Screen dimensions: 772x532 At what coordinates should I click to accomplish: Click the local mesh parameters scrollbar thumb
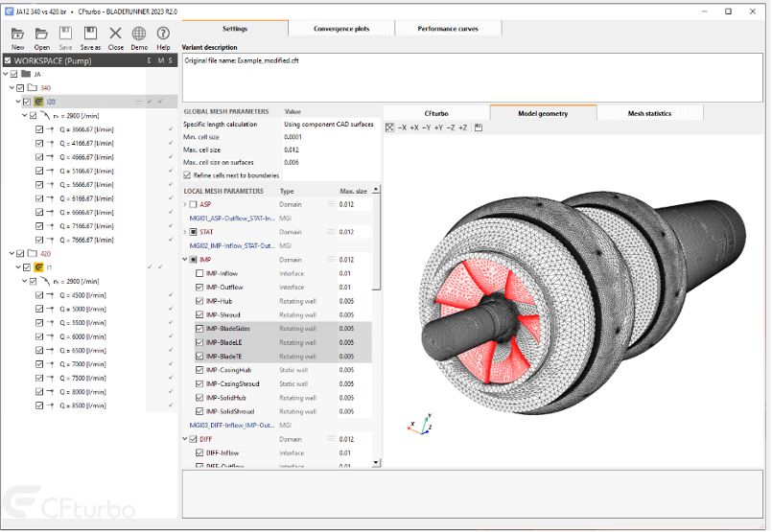pyautogui.click(x=376, y=242)
